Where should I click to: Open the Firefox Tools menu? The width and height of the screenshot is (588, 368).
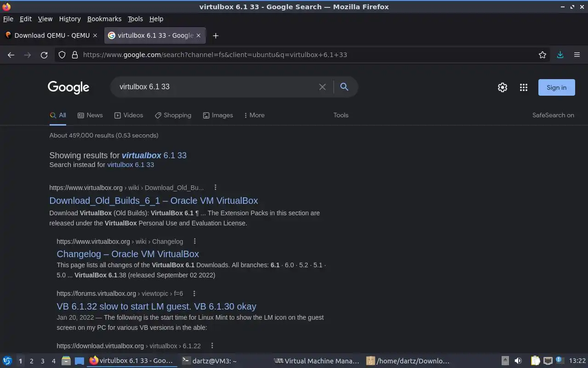point(135,19)
